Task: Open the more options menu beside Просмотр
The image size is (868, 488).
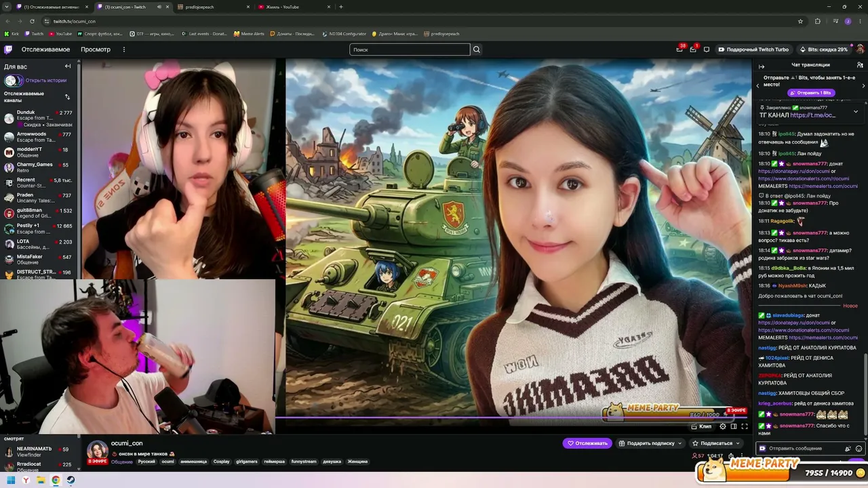Action: click(x=124, y=49)
